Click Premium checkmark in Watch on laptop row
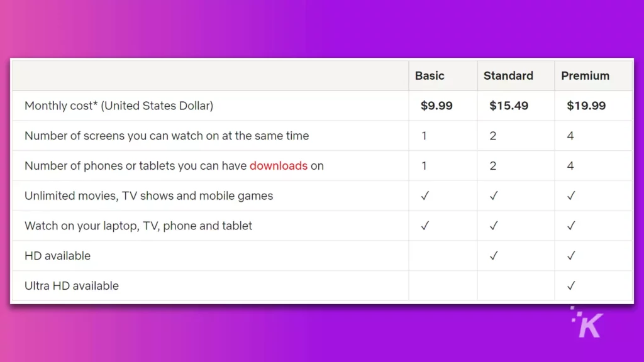Viewport: 644px width, 362px height. tap(571, 226)
